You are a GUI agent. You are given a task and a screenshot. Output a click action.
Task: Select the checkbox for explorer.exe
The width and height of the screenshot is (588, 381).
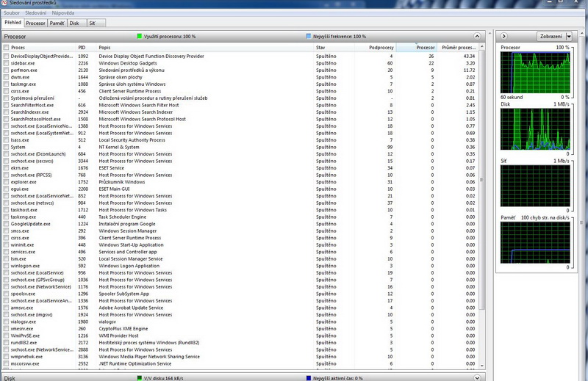[x=7, y=181]
